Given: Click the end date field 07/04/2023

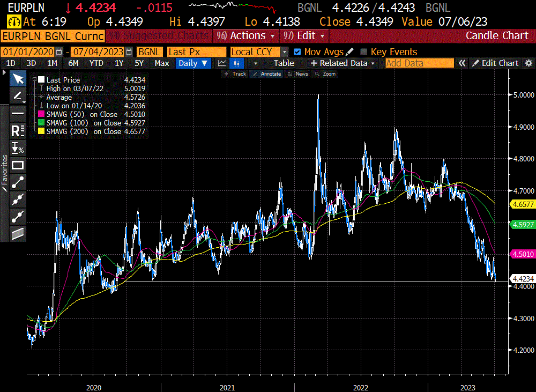Looking at the screenshot, I should pyautogui.click(x=98, y=52).
